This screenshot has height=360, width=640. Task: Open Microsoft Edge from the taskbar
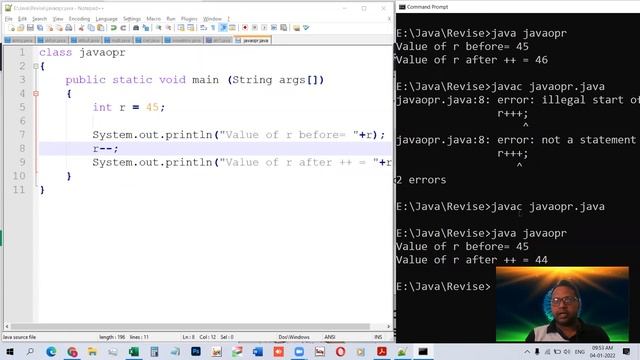coord(51,351)
